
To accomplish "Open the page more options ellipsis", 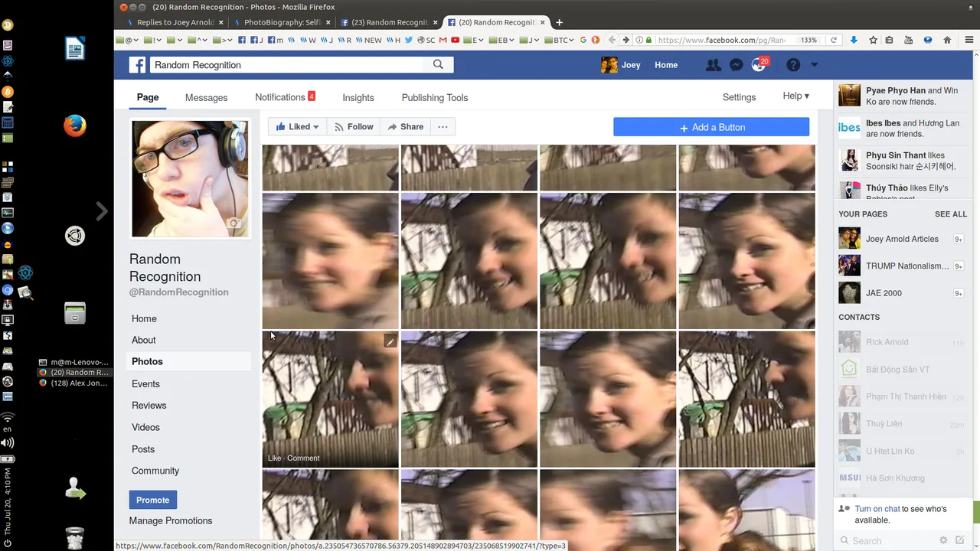I will tap(443, 127).
